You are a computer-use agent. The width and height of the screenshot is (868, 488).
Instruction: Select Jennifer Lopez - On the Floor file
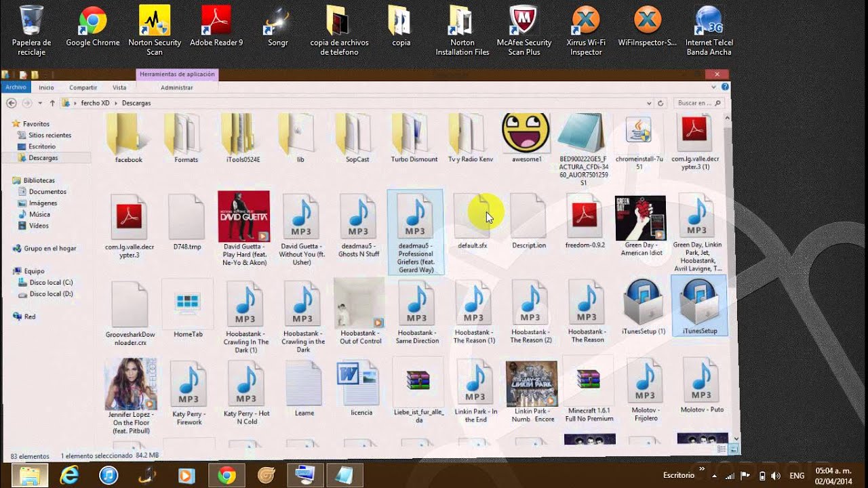pyautogui.click(x=132, y=396)
